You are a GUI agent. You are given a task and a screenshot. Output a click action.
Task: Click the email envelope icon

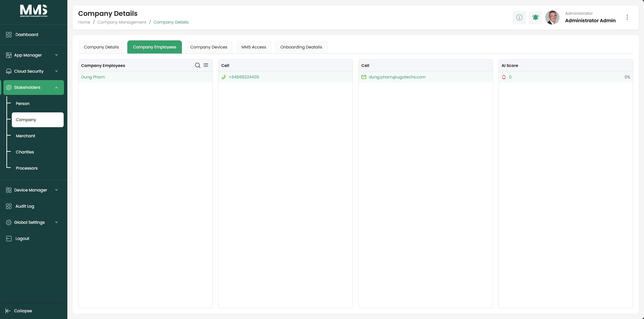[364, 77]
